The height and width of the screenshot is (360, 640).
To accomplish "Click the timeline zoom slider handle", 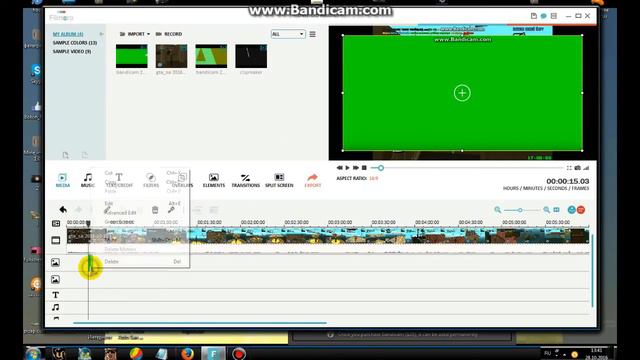I will (520, 210).
